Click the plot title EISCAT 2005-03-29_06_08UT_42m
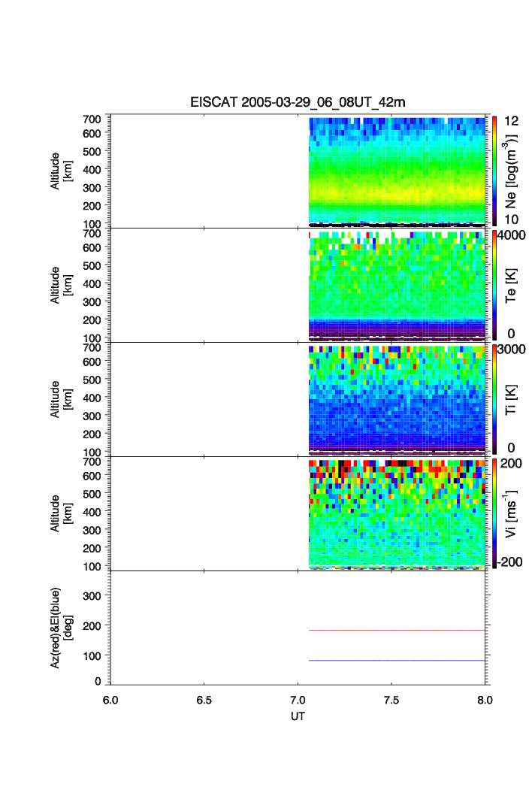Screen dimensions: 532x799 tap(298, 103)
